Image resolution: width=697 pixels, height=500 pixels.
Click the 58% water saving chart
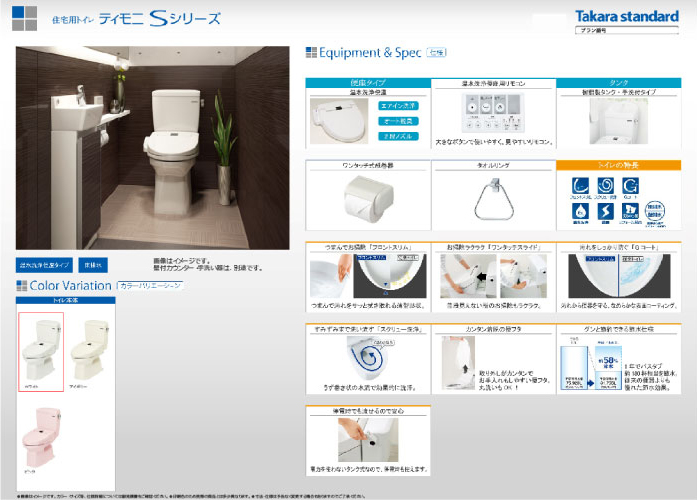point(591,364)
